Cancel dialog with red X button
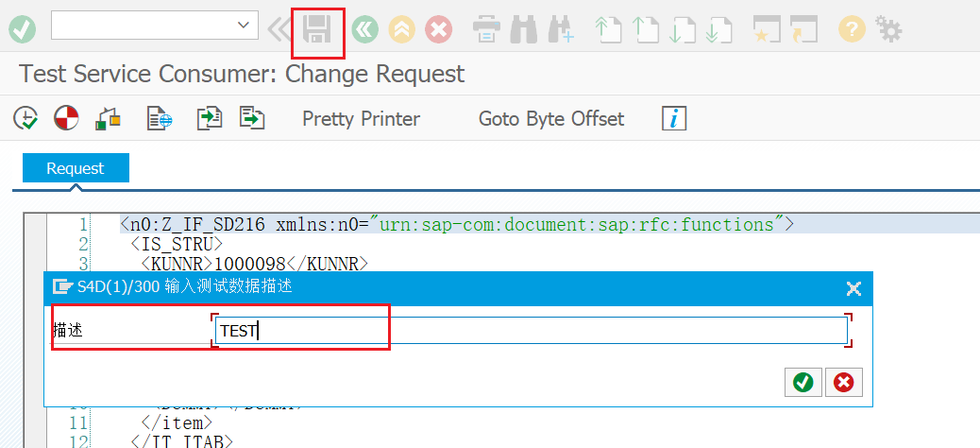Image resolution: width=980 pixels, height=448 pixels. pos(844,382)
